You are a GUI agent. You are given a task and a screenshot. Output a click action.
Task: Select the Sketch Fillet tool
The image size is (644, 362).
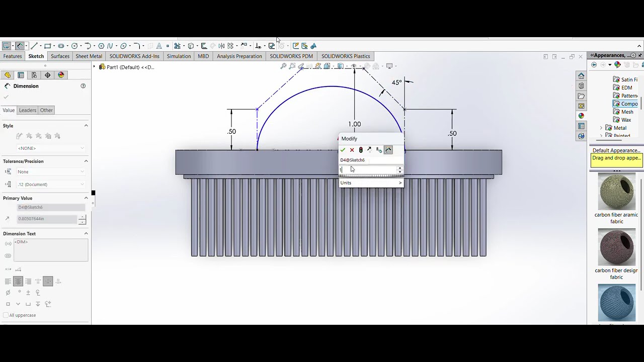pyautogui.click(x=136, y=46)
